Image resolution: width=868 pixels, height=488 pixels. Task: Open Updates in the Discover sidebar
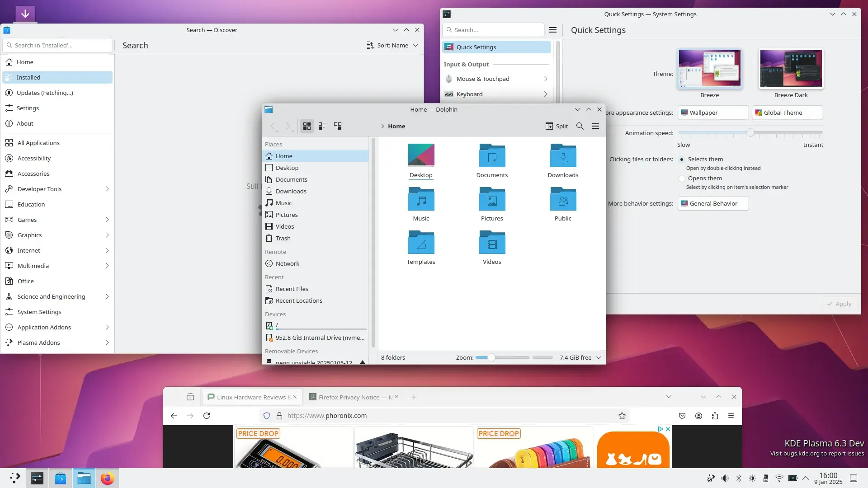(45, 93)
